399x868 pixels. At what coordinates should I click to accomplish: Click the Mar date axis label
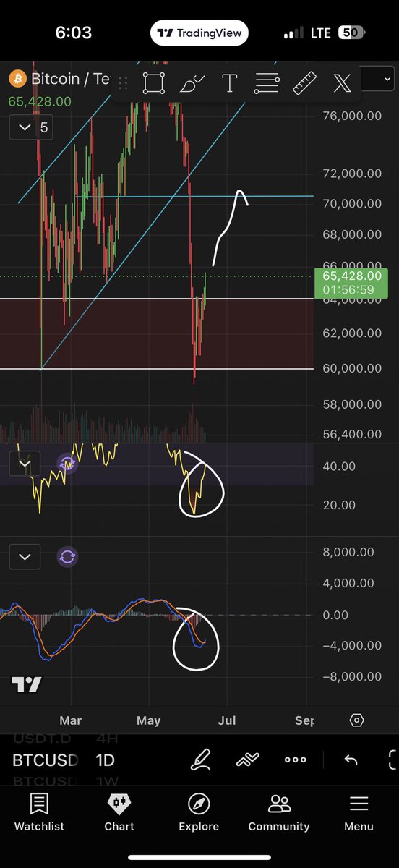coord(71,721)
